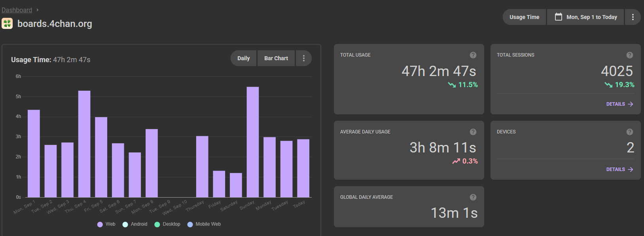Image resolution: width=644 pixels, height=236 pixels.
Task: Click the help icon on Total Sessions card
Action: 629,55
